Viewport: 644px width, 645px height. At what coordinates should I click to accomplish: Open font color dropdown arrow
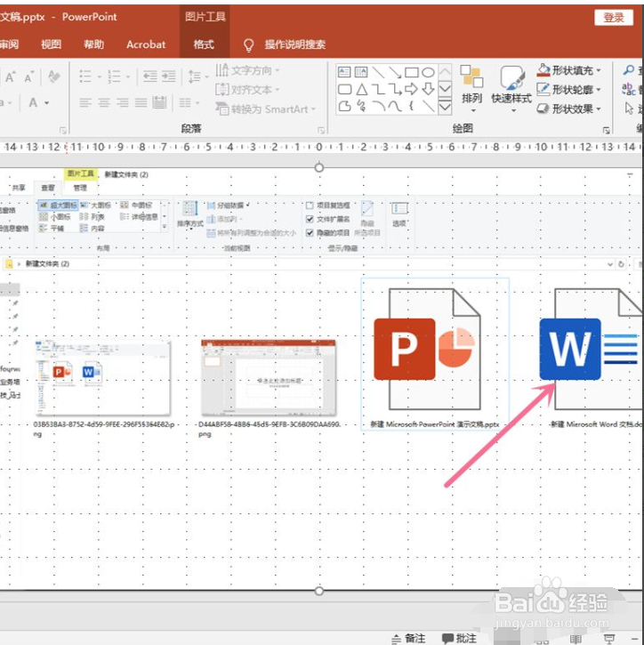point(47,103)
